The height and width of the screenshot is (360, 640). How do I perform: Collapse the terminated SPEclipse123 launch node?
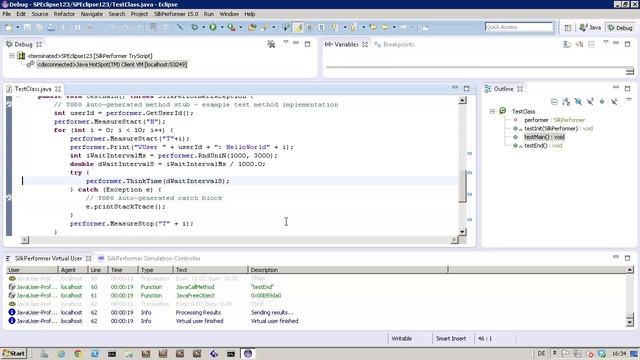pos(12,56)
